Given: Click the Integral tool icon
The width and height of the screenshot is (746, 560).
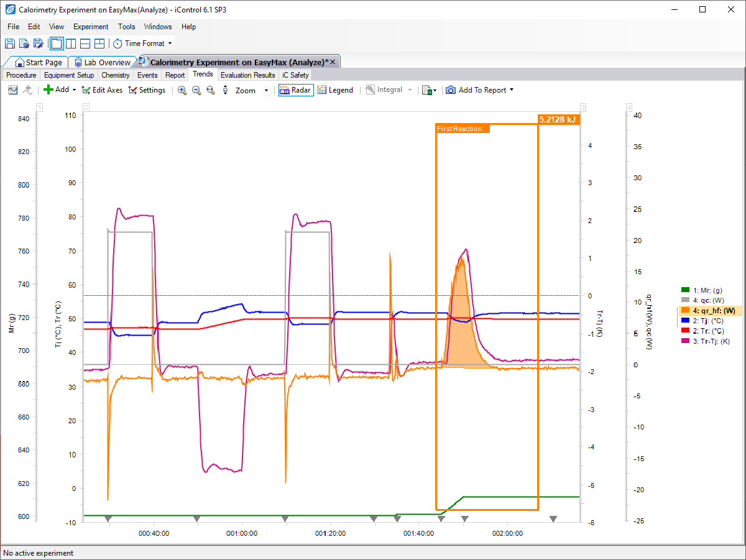Looking at the screenshot, I should [371, 90].
